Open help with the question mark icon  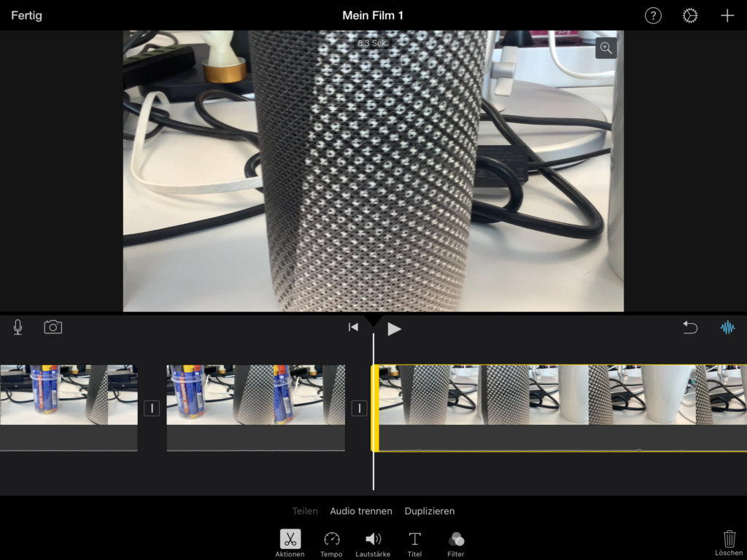[653, 16]
